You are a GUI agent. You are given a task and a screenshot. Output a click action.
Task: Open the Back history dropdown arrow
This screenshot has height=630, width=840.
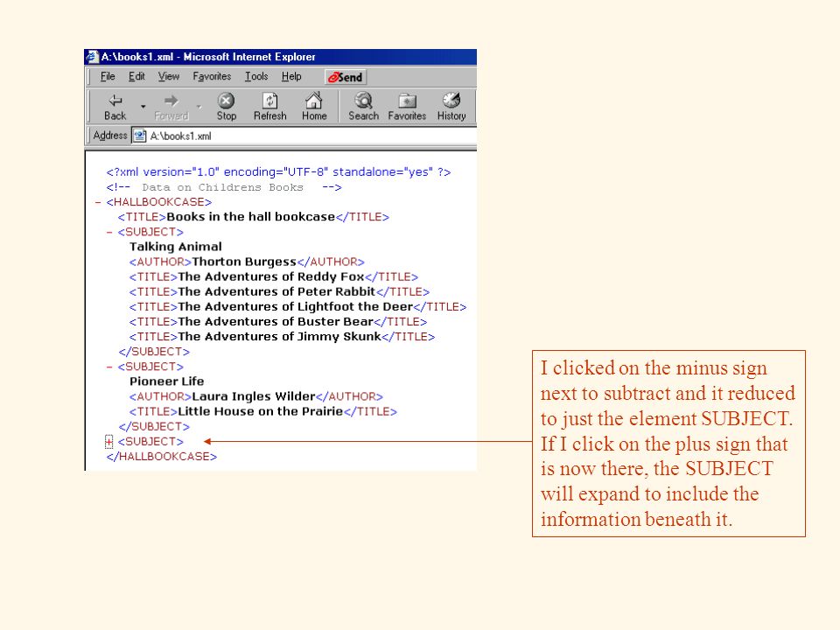coord(143,106)
